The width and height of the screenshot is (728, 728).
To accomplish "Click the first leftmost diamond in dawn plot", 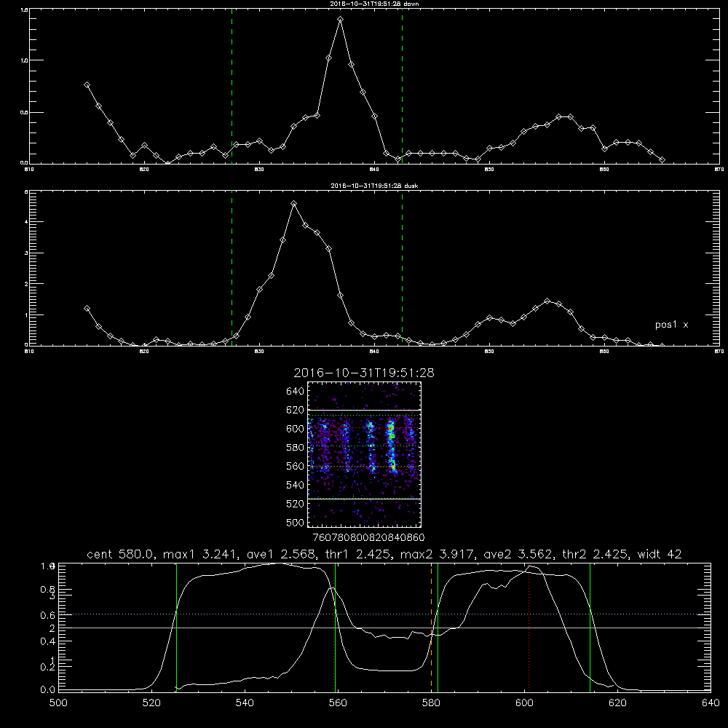I will (87, 85).
